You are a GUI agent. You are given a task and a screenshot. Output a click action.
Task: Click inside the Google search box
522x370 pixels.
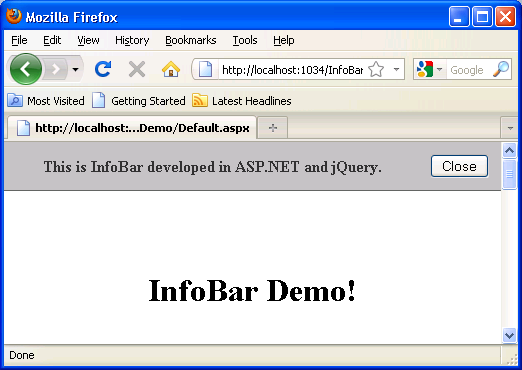click(468, 70)
